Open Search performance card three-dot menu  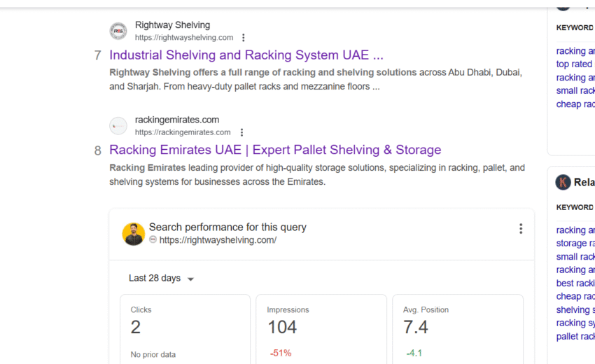tap(520, 229)
